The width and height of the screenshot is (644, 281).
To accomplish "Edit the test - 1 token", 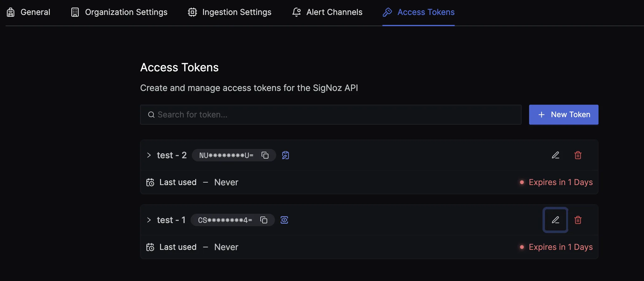I will tap(556, 220).
